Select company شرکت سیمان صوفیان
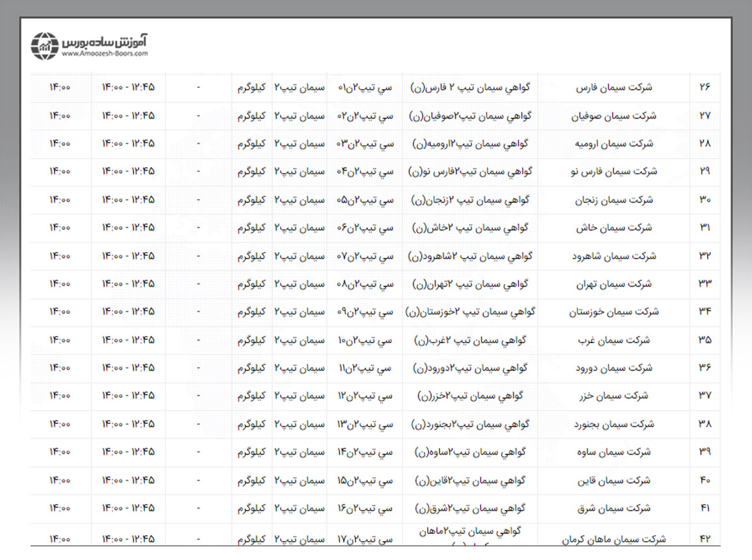 614,116
